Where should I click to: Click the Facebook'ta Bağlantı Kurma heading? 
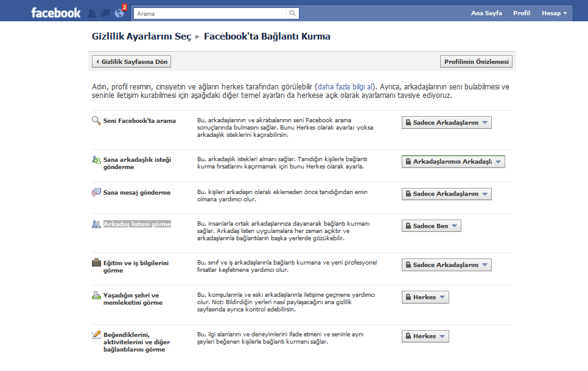click(267, 36)
